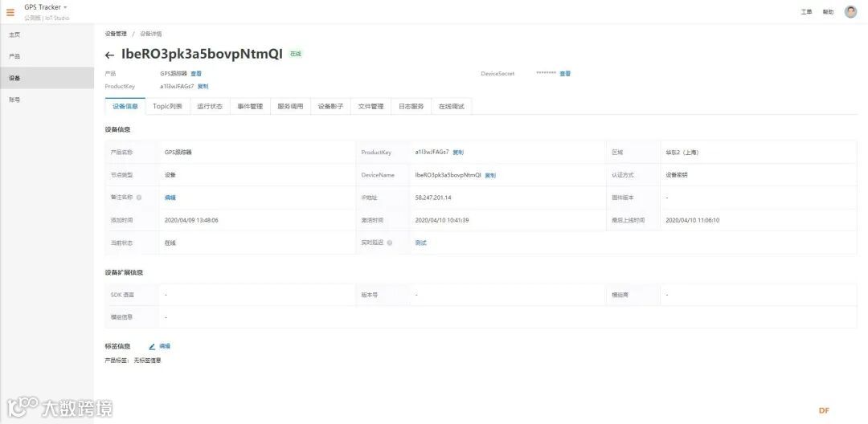Click the pencil icon beside 标签信息
868x424 pixels.
[x=152, y=347]
